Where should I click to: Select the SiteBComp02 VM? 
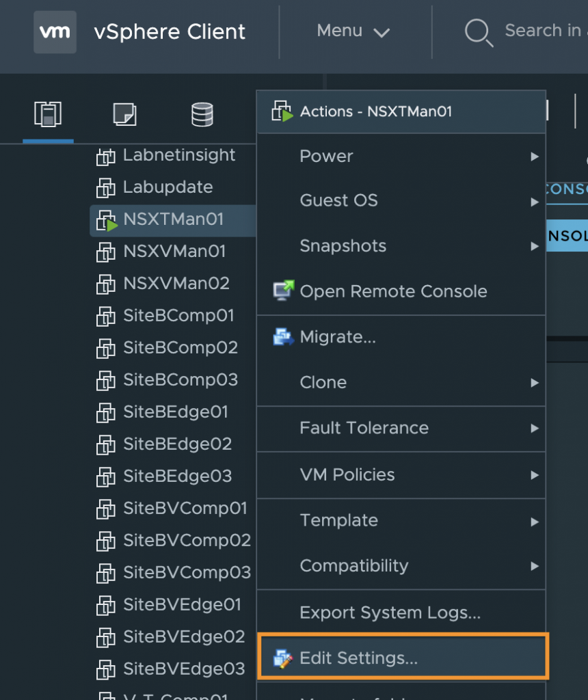tap(181, 348)
